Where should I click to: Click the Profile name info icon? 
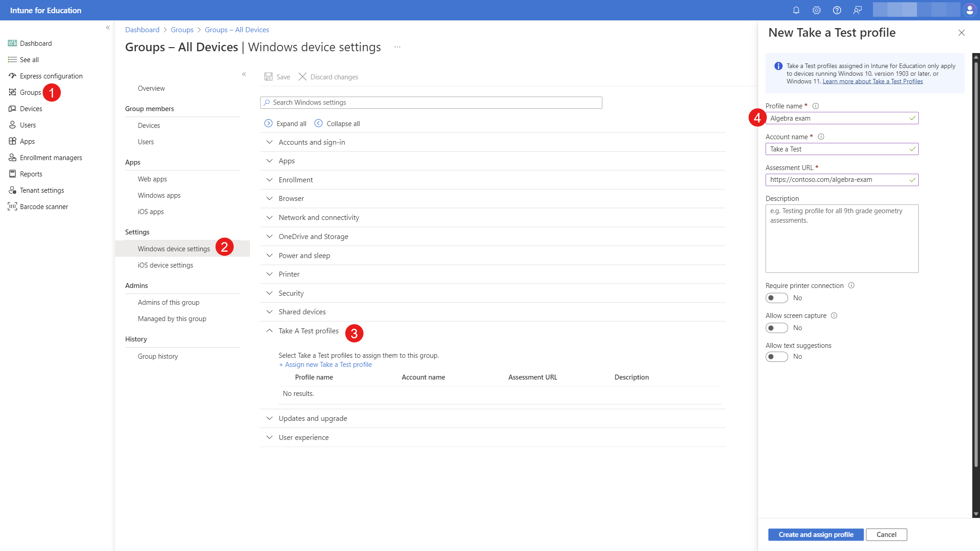pos(815,106)
